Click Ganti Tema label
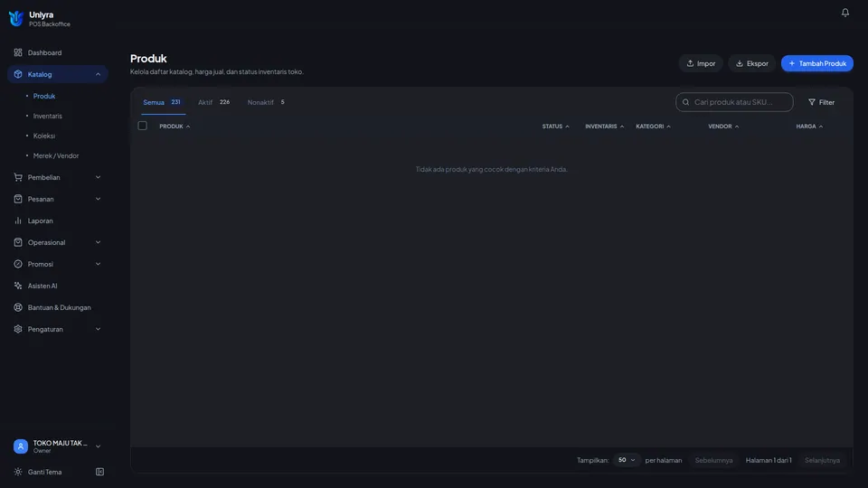The image size is (868, 488). 45,472
